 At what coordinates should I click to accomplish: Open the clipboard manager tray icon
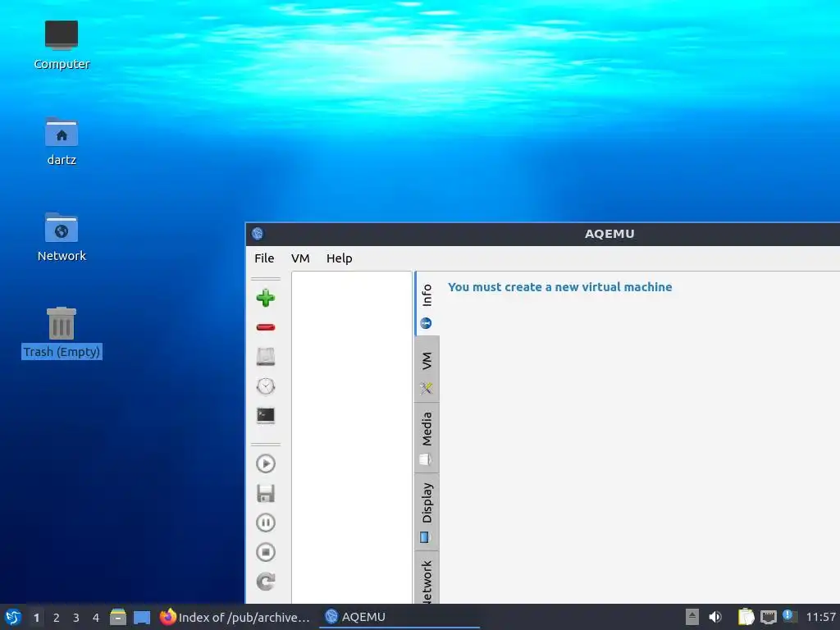click(746, 617)
